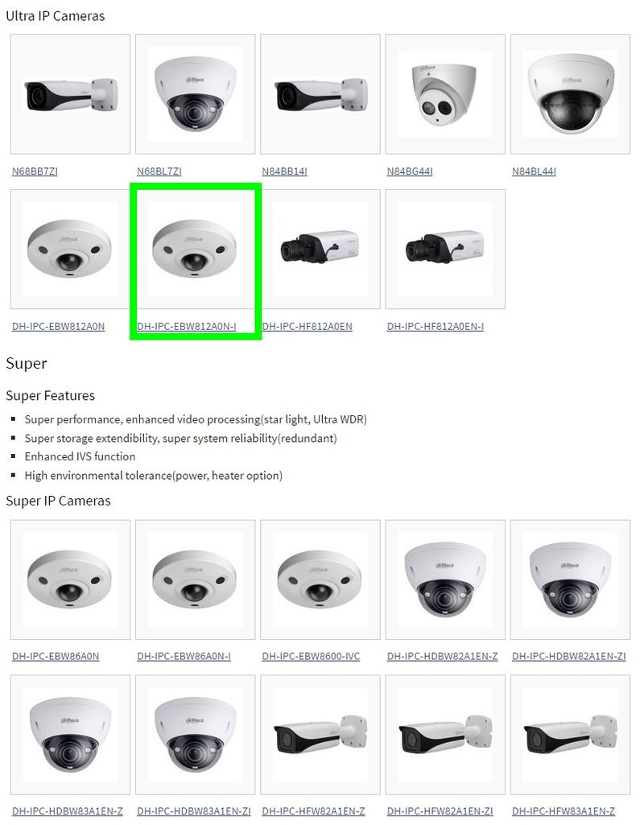
Task: Open the DH-IPC-HF812A0EN-I link
Action: coord(436,326)
